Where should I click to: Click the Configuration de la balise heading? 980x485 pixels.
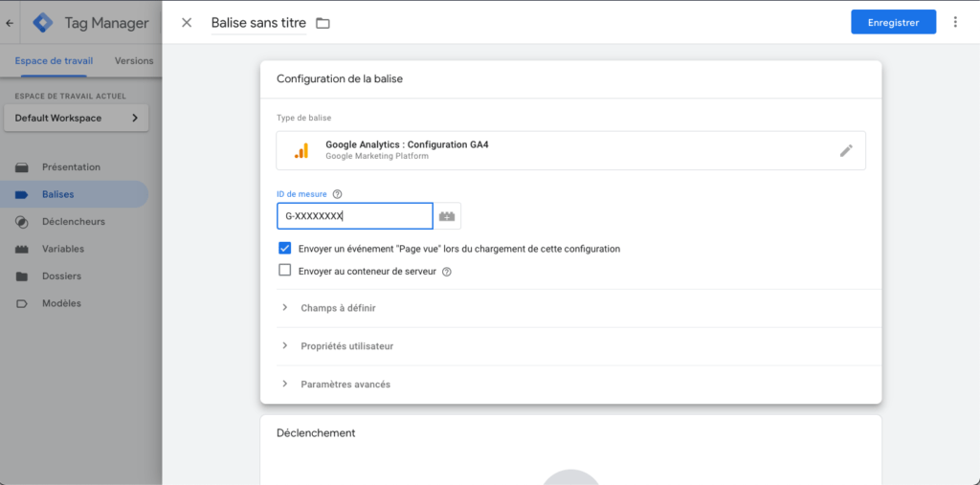click(340, 79)
